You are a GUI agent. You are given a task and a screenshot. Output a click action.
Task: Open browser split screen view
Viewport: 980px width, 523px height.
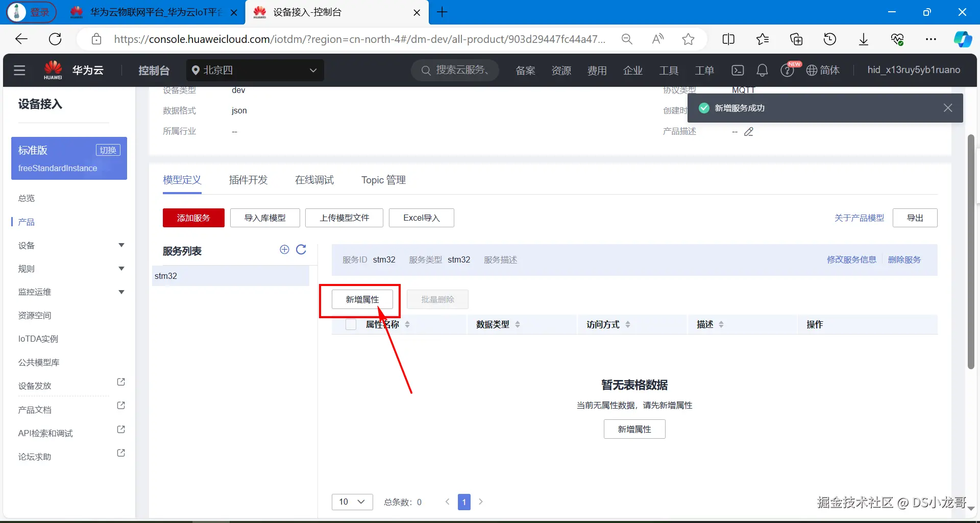point(728,39)
